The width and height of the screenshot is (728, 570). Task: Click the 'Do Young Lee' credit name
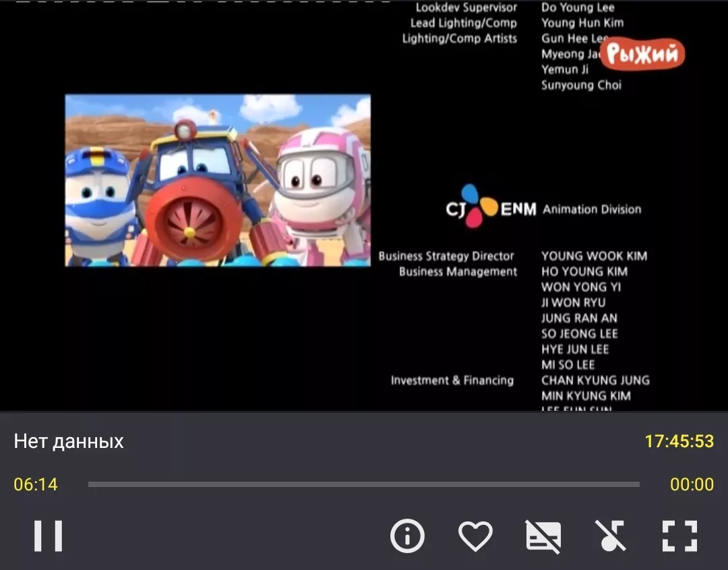tap(578, 7)
